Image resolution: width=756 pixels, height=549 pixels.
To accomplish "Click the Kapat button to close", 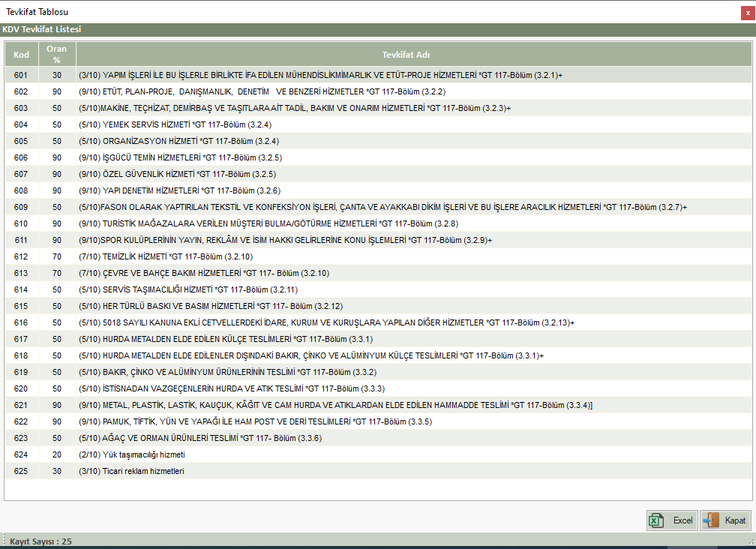I will coord(725,520).
